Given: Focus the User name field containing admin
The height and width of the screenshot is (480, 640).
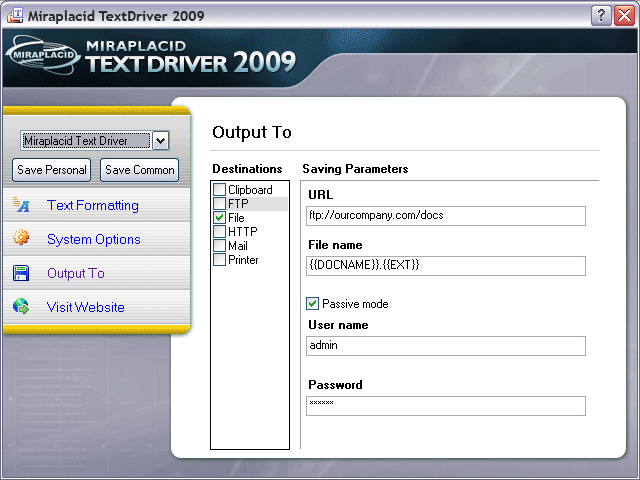Looking at the screenshot, I should (x=446, y=346).
